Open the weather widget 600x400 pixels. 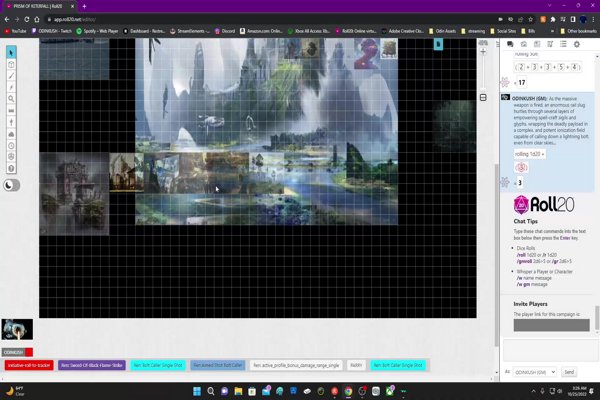[15, 391]
